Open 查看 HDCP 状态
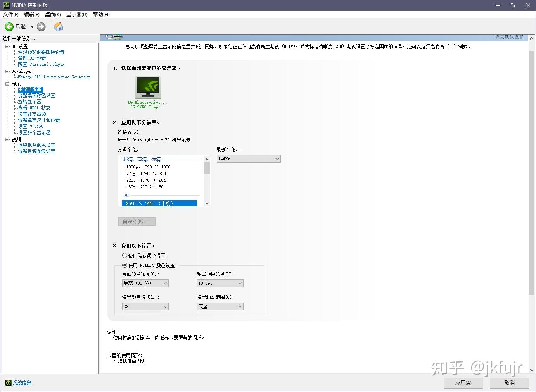The width and height of the screenshot is (536, 392). click(34, 108)
